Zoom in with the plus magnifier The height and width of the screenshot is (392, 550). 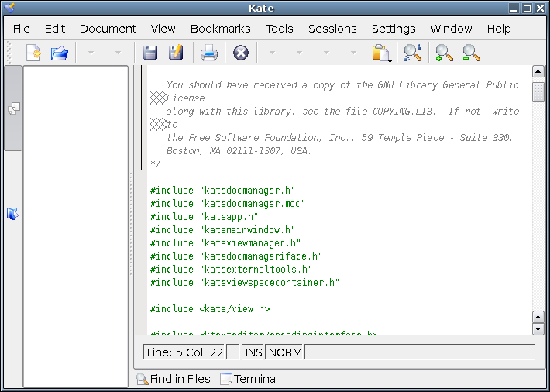(x=444, y=53)
